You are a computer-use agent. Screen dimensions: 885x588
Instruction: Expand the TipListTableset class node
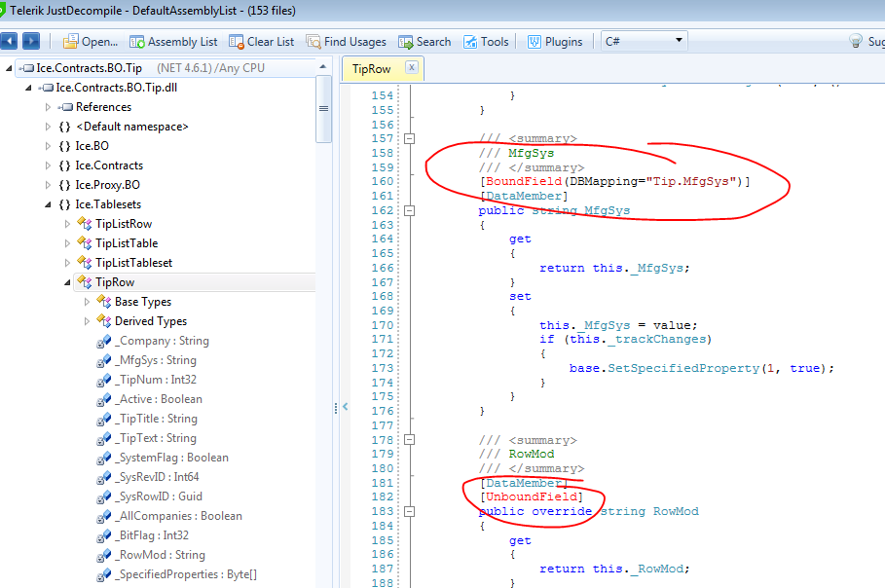coord(67,263)
